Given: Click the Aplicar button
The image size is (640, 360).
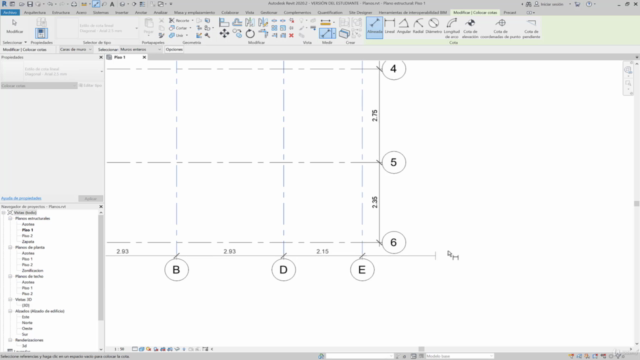Looking at the screenshot, I should point(91,199).
